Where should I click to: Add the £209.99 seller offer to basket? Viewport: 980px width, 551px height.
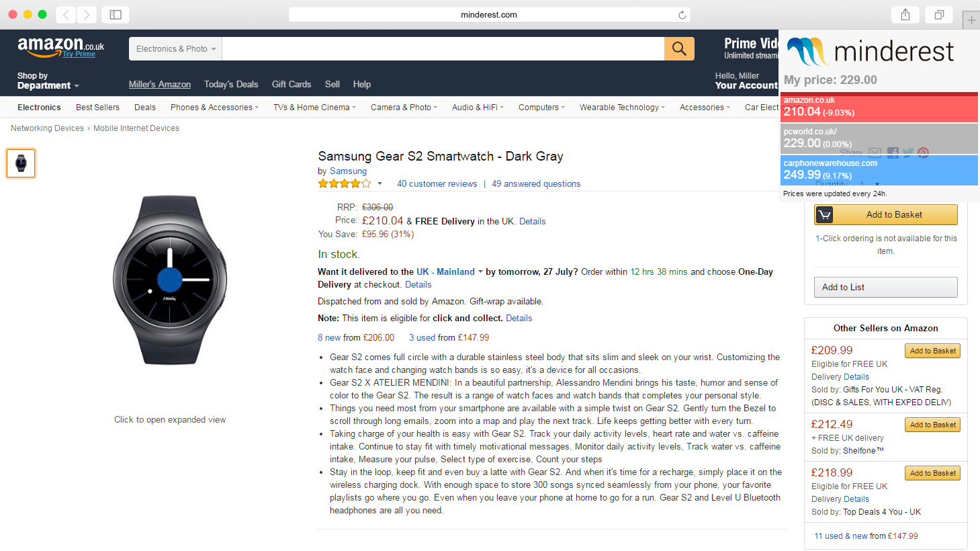tap(932, 351)
